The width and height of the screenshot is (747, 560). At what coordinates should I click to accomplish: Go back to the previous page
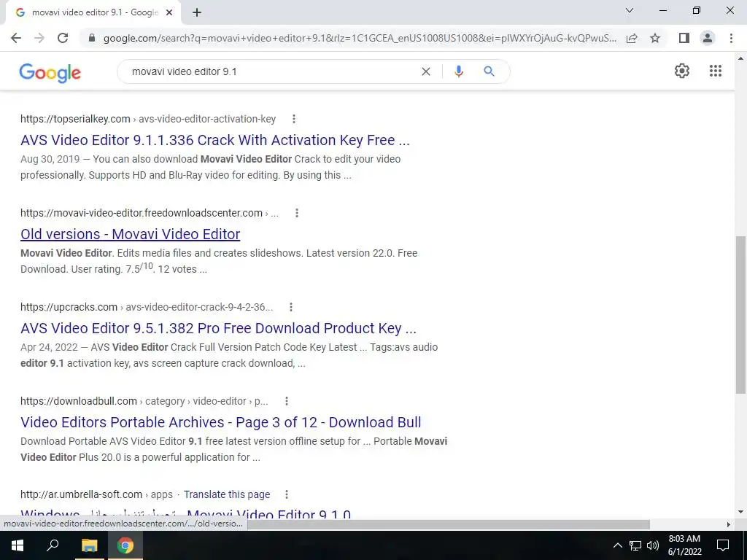(x=16, y=38)
